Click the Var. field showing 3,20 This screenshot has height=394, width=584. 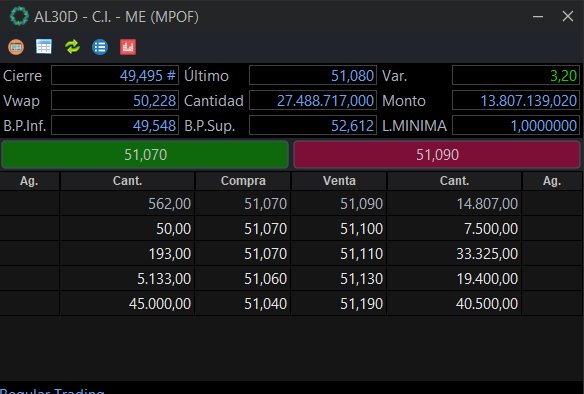[516, 76]
